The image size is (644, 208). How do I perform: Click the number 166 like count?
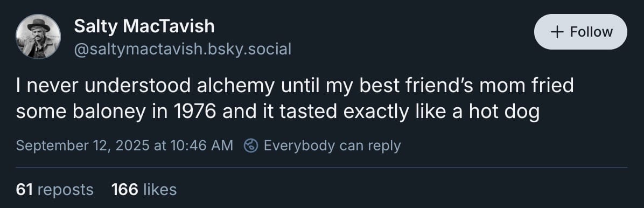coord(125,190)
